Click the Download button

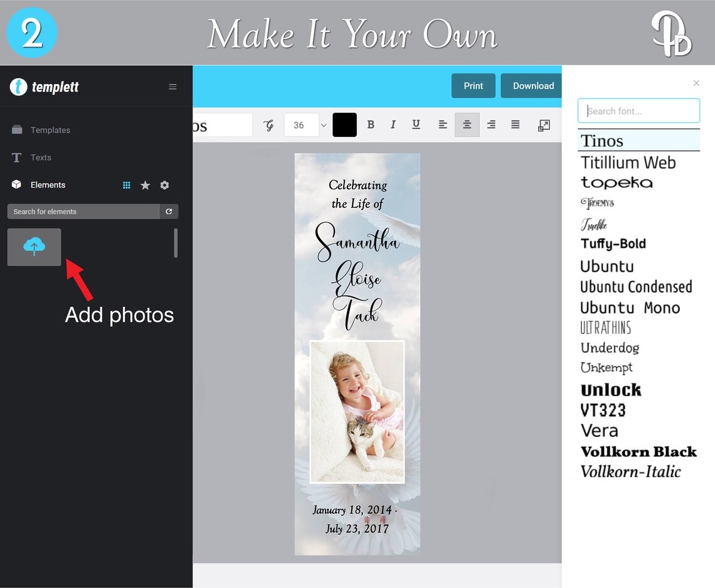(x=532, y=85)
